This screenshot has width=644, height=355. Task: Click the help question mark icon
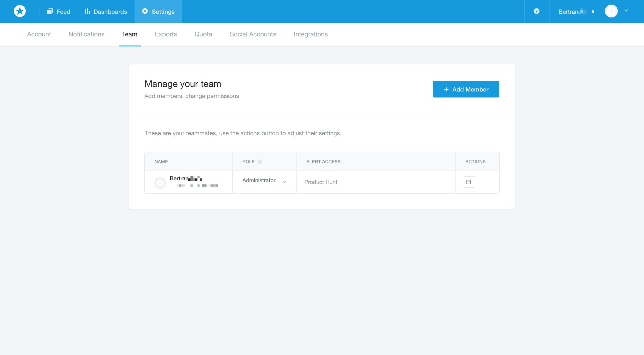[536, 11]
